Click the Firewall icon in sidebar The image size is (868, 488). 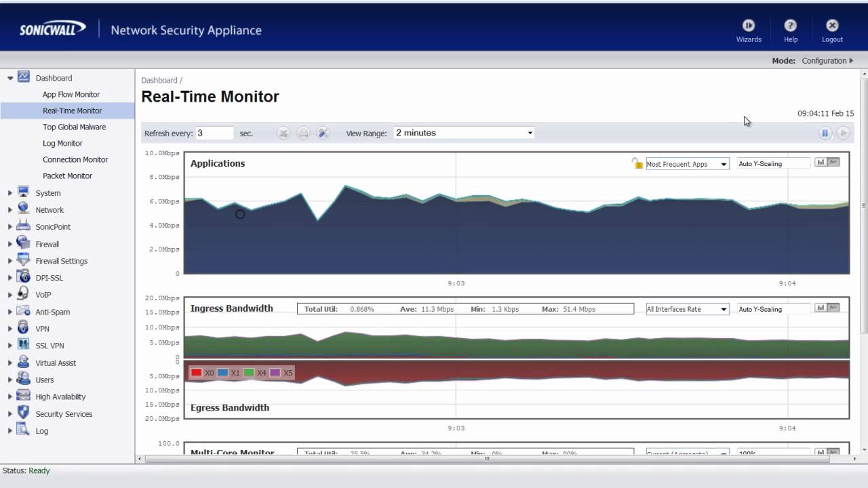(x=24, y=243)
